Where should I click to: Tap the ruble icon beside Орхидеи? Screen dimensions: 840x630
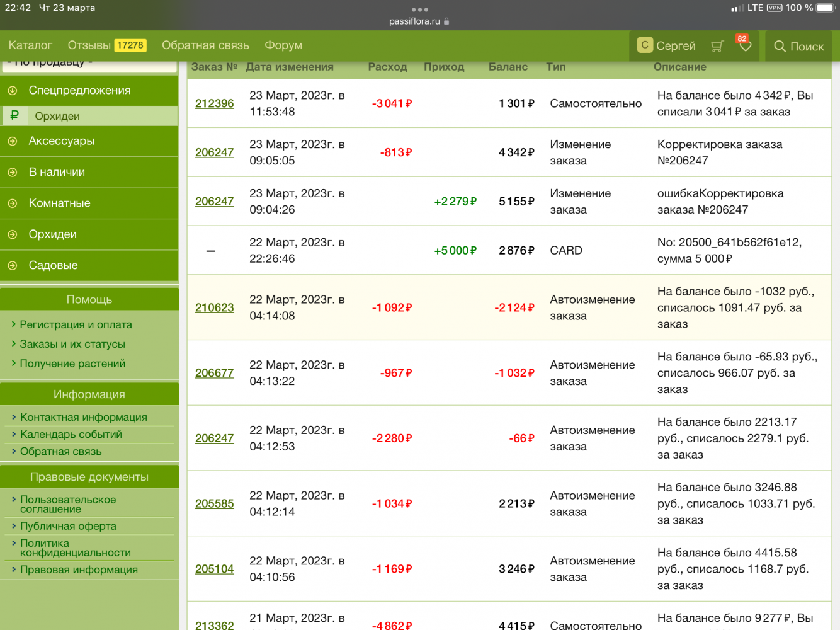point(14,115)
